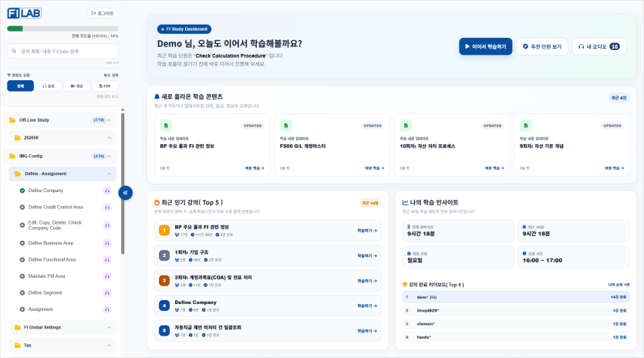Click the headphone icon in the Assignment row
The image size is (644, 358).
pyautogui.click(x=106, y=309)
